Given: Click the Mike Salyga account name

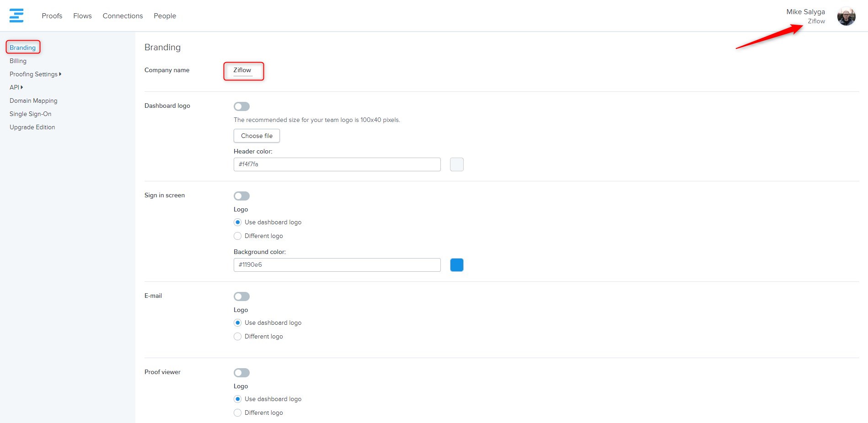Looking at the screenshot, I should 805,12.
